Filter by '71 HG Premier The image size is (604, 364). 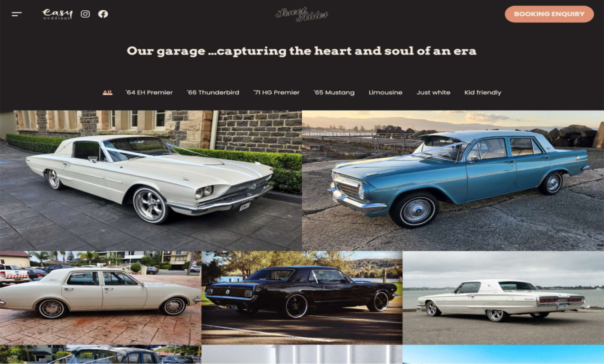277,92
